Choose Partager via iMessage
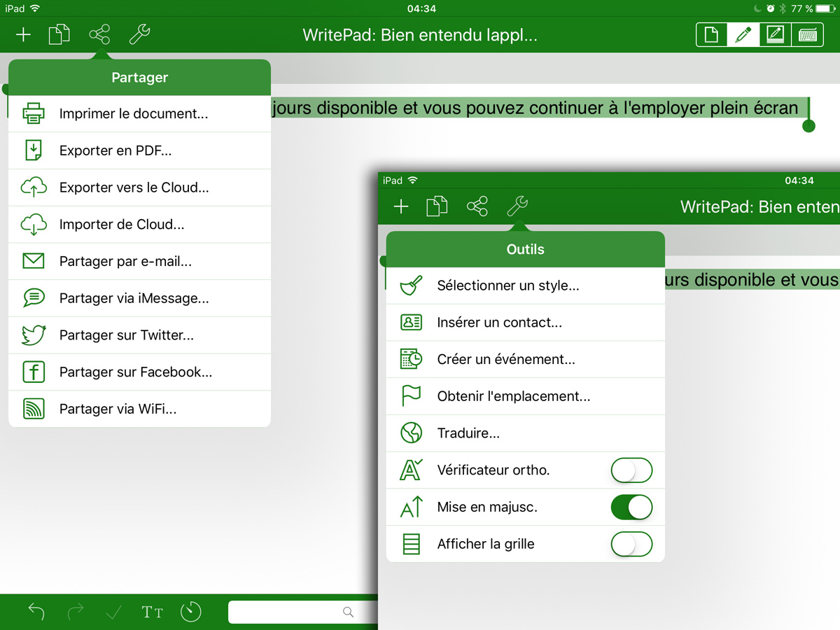 (139, 298)
